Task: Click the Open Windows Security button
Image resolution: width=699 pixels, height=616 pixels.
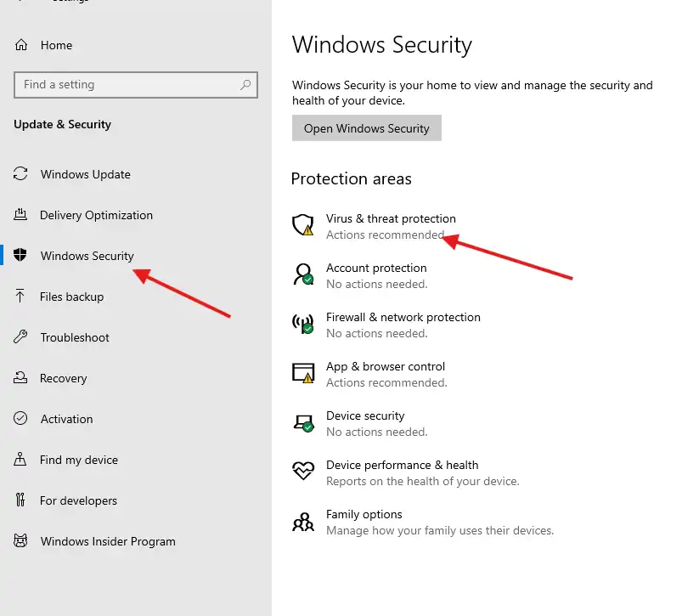Action: [366, 128]
